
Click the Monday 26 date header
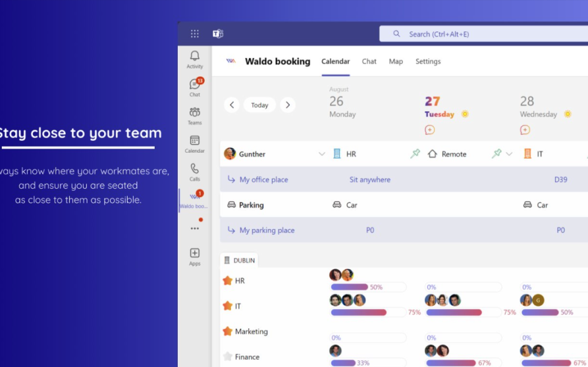tap(342, 102)
